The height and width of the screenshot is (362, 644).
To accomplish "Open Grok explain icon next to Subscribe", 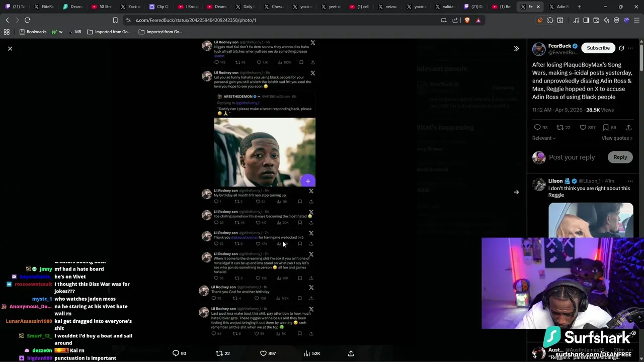I will point(621,48).
